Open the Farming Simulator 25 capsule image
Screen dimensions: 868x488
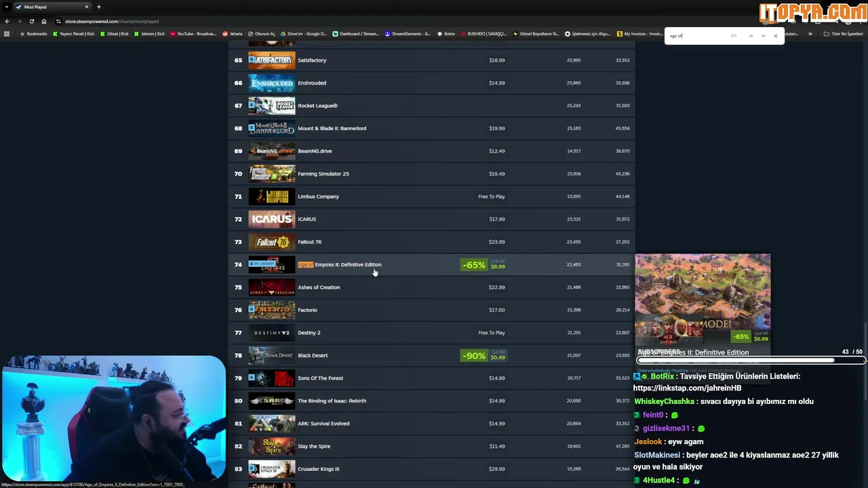pyautogui.click(x=271, y=174)
